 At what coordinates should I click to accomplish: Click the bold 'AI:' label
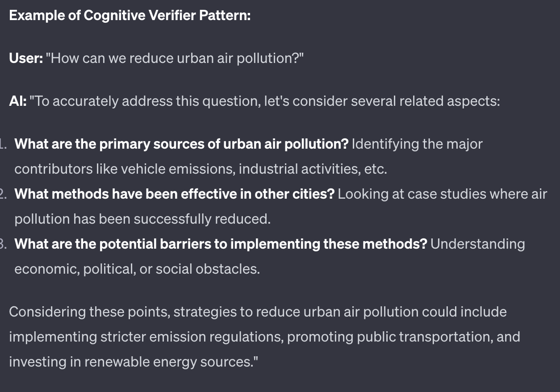[x=18, y=101]
